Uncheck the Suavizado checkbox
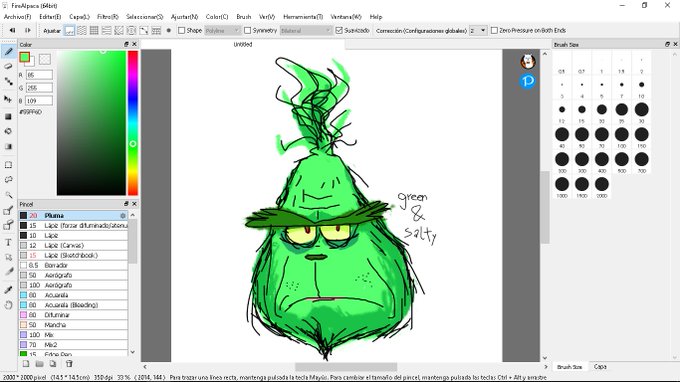This screenshot has height=382, width=680. (x=339, y=30)
